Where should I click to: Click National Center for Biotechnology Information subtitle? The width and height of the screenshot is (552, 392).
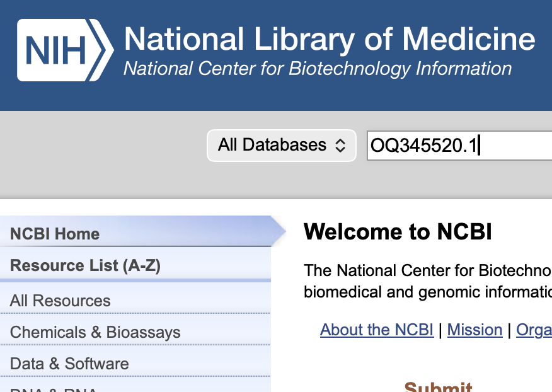pos(318,68)
